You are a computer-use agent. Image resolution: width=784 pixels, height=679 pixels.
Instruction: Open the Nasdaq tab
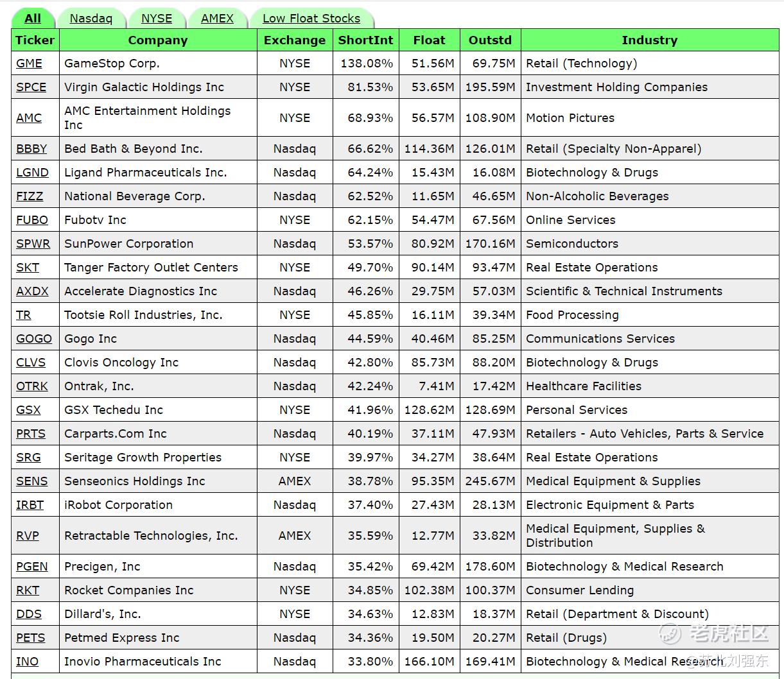pyautogui.click(x=91, y=19)
